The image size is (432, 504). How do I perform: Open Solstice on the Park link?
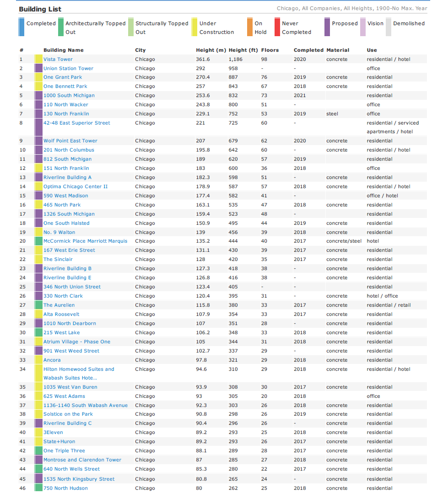click(x=68, y=414)
